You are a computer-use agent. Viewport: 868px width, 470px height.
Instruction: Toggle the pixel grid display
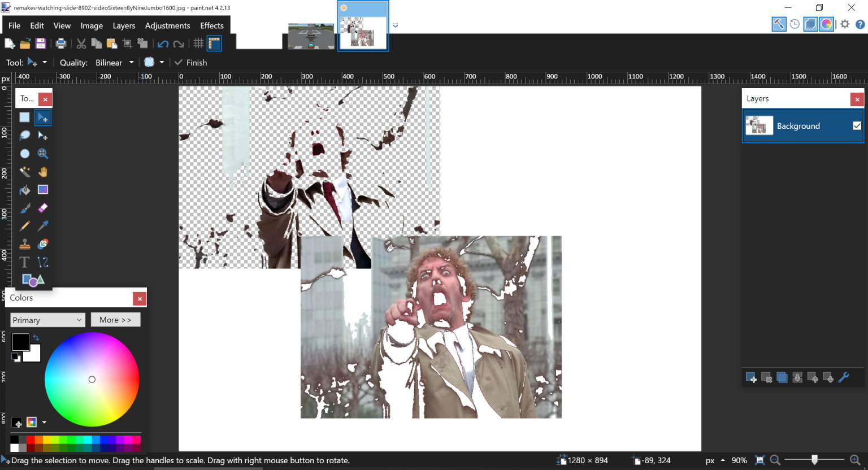(198, 43)
